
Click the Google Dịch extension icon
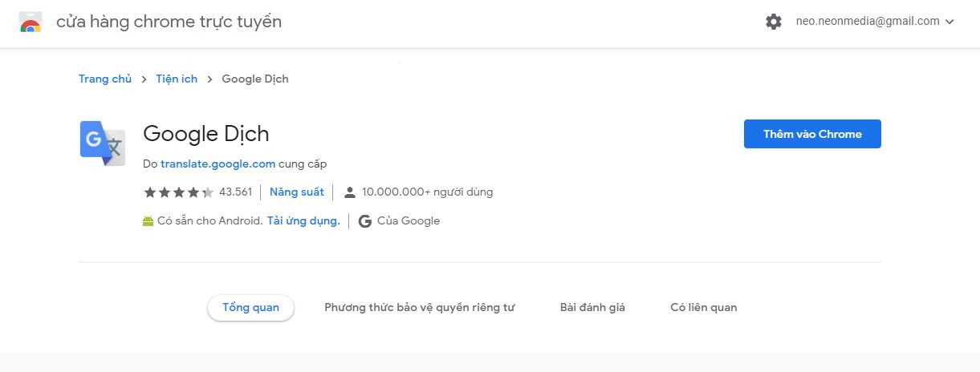click(103, 143)
